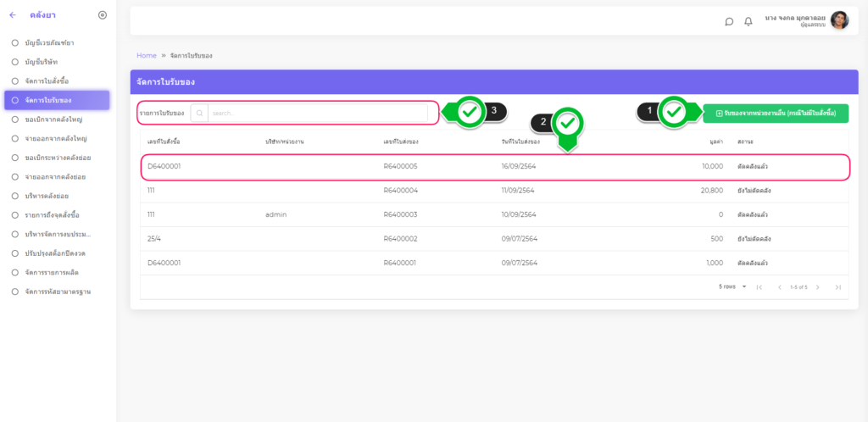Viewport: 868px width, 422px height.
Task: Click the user profile avatar
Action: [x=839, y=20]
